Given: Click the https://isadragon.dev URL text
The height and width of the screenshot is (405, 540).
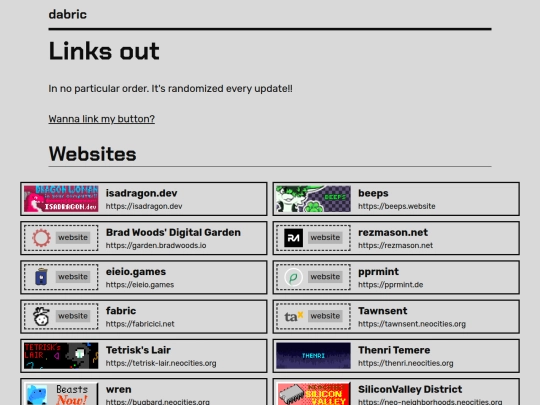Looking at the screenshot, I should pyautogui.click(x=144, y=206).
